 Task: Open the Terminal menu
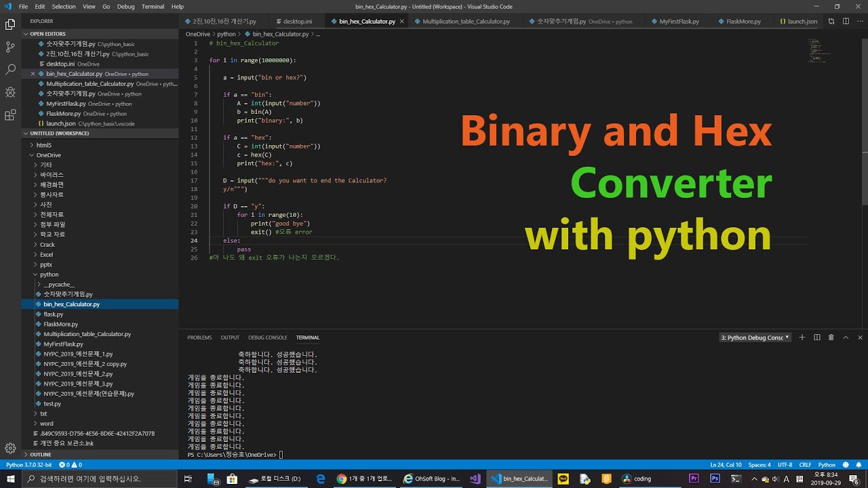[153, 7]
